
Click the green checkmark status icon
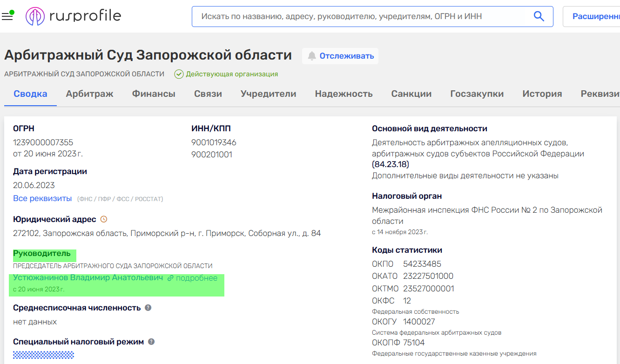[x=179, y=74]
